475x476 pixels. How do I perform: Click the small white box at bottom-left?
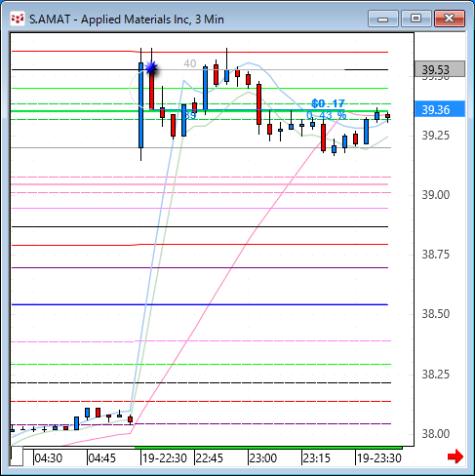[x=17, y=456]
